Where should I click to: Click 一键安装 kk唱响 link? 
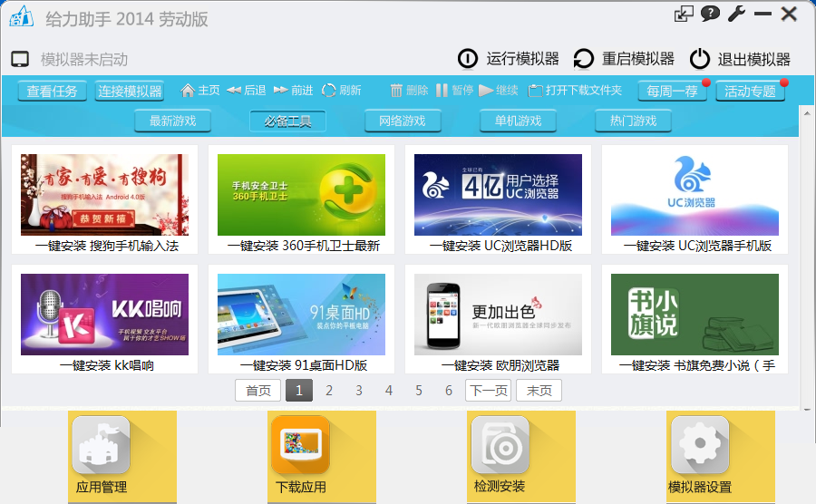pos(107,365)
